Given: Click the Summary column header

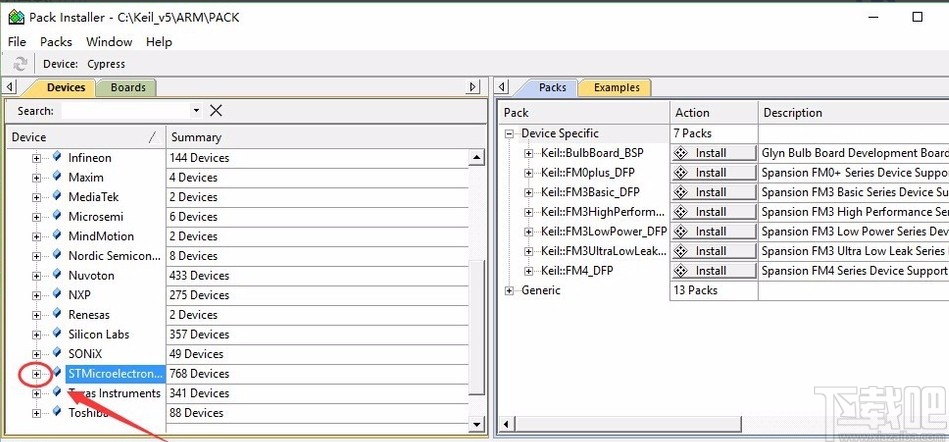Looking at the screenshot, I should [x=326, y=137].
